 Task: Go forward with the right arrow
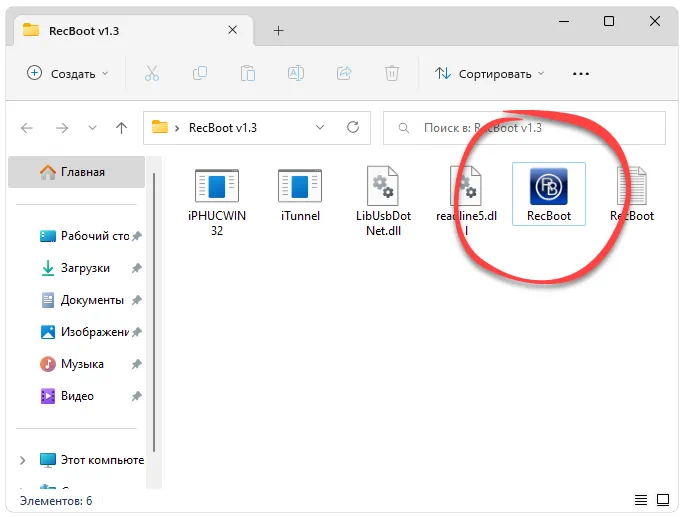click(x=62, y=128)
